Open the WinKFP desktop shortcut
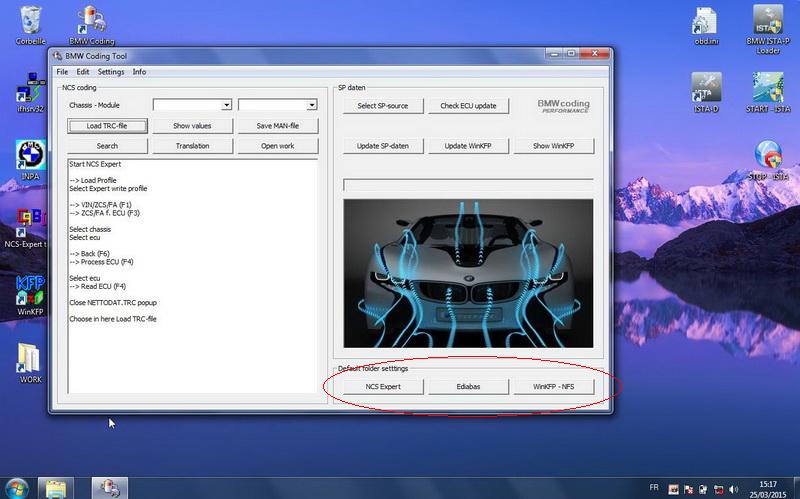 (30, 295)
